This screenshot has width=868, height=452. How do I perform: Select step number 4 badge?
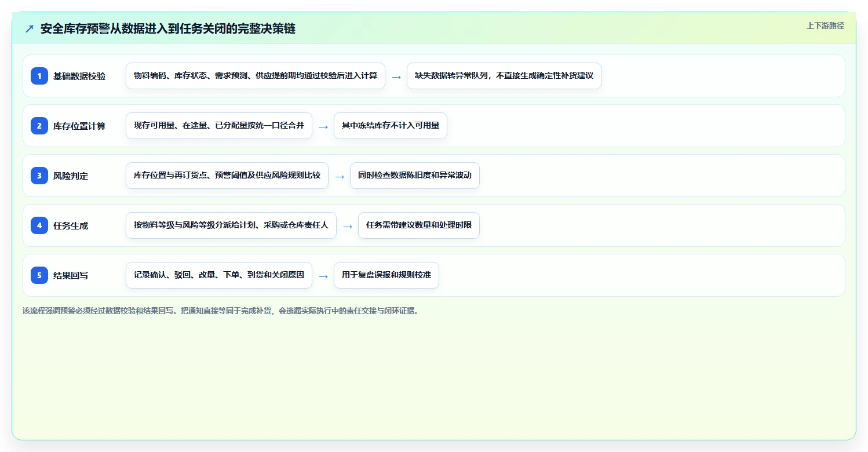click(39, 225)
